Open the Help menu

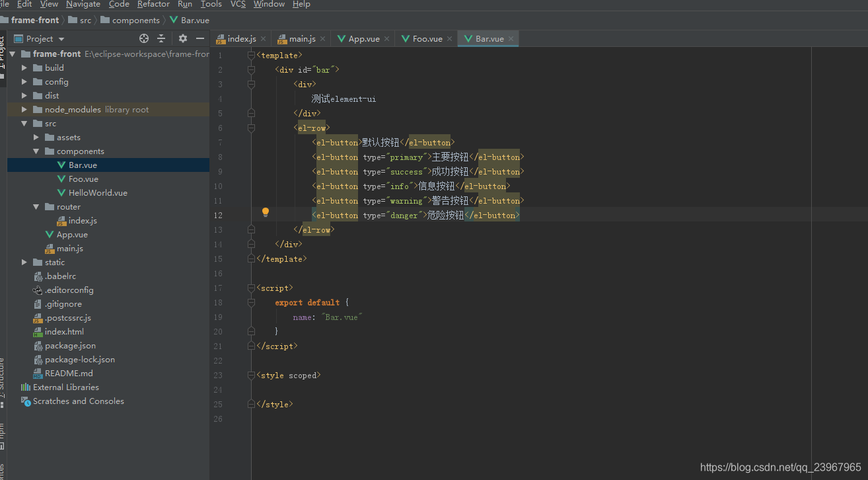[x=301, y=4]
